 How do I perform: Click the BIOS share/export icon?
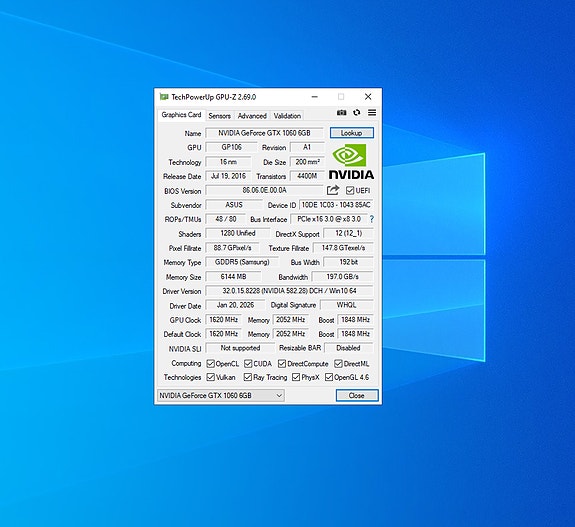click(x=333, y=190)
